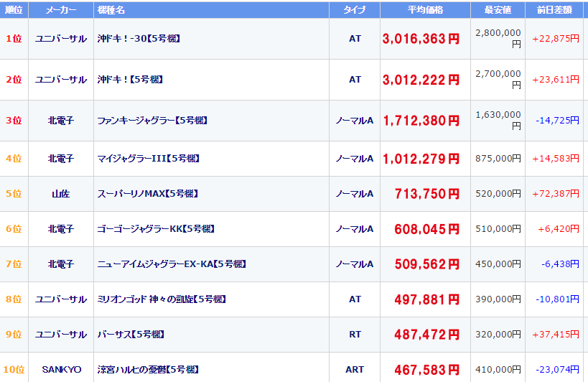Select average price 467,583円
Screen dimensions: 588x382
[x=426, y=370]
